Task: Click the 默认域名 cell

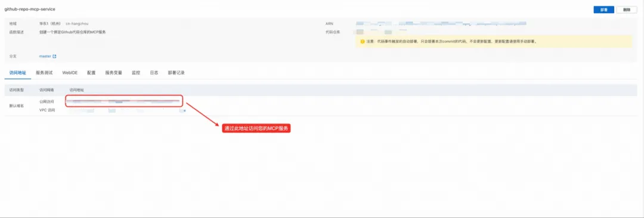Action: pos(17,106)
